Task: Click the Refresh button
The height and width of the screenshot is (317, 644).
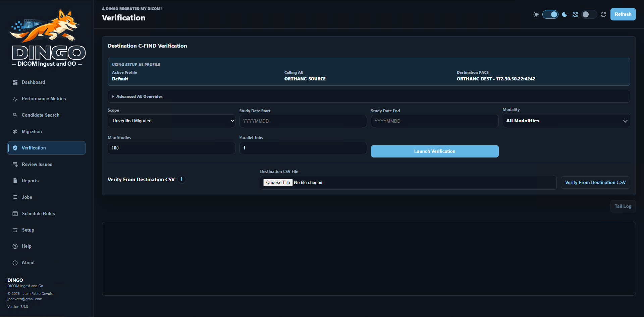Action: click(623, 14)
